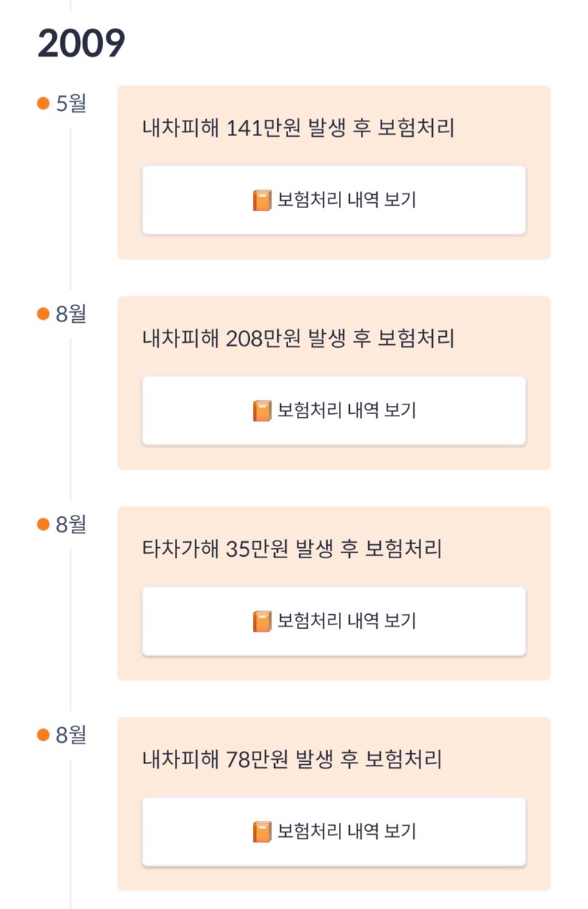
Task: Click the 내차피해 141만원 발생 후 보험처리 text
Action: (x=298, y=128)
